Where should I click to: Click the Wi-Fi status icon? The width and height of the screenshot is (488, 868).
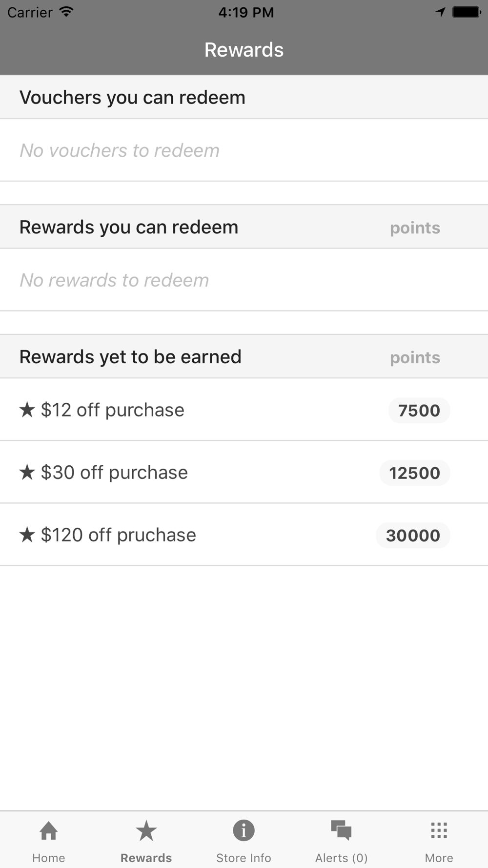66,12
